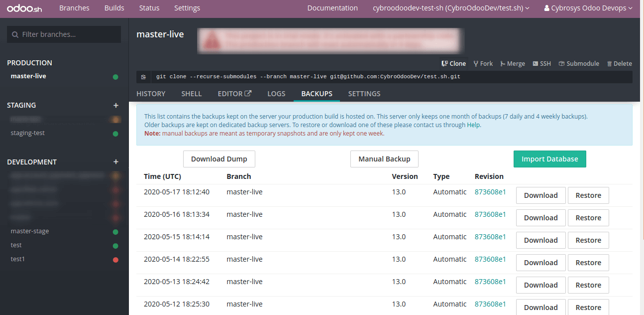This screenshot has width=644, height=315.
Task: Copy the git clone command icon
Action: click(143, 77)
